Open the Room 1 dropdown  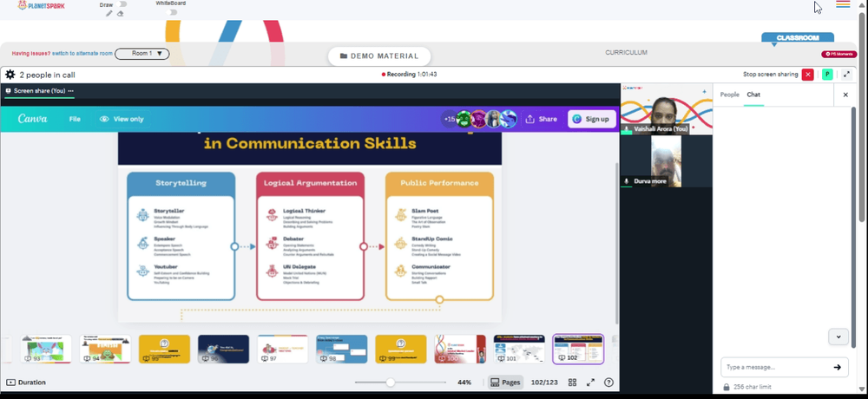coord(141,54)
